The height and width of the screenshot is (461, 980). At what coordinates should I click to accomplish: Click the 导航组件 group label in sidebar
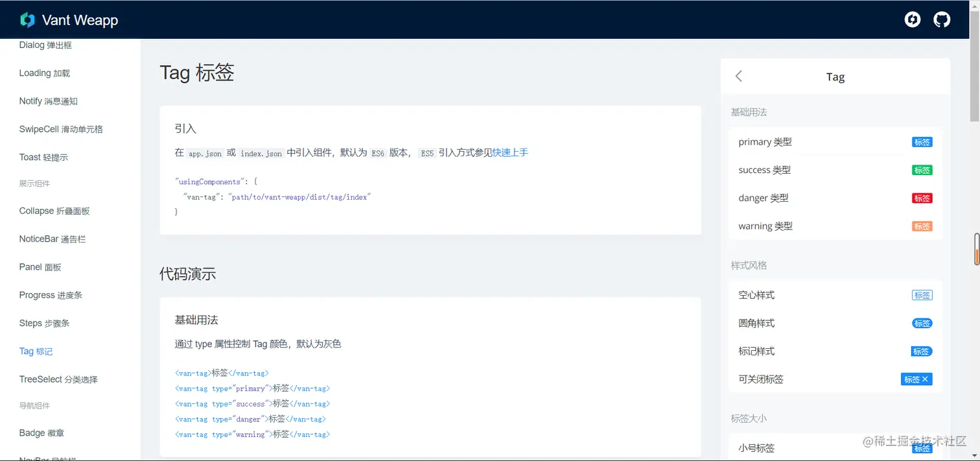pyautogui.click(x=34, y=406)
